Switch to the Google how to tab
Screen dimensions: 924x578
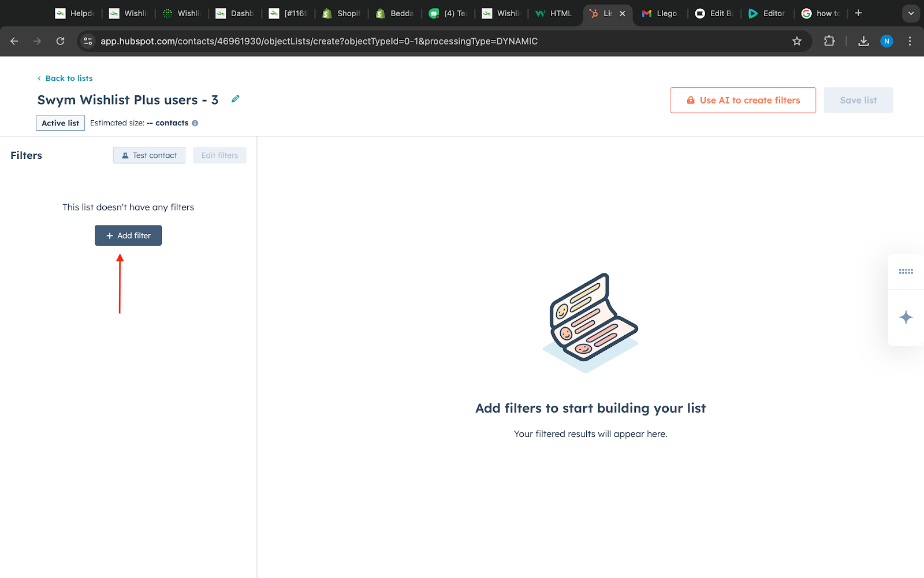point(821,13)
